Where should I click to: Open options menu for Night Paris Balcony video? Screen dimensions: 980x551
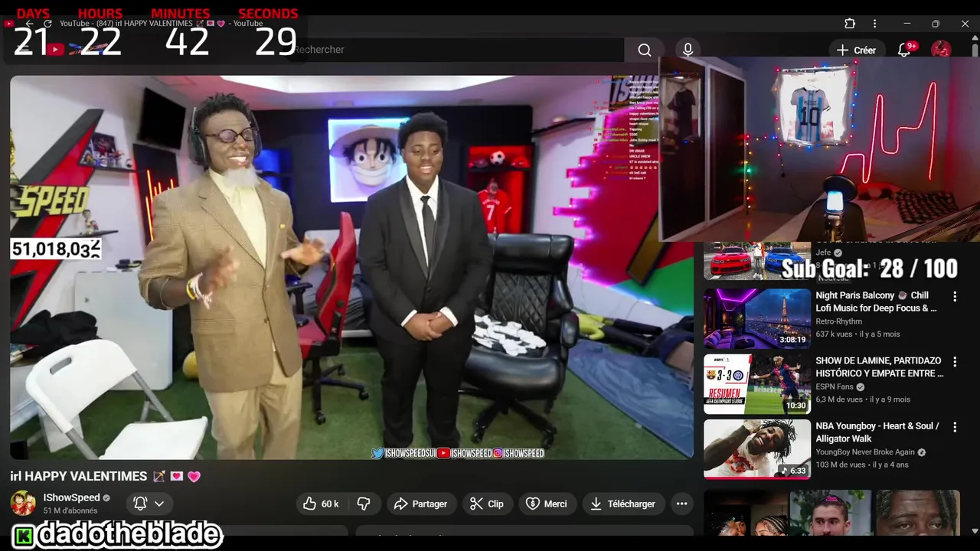(955, 296)
